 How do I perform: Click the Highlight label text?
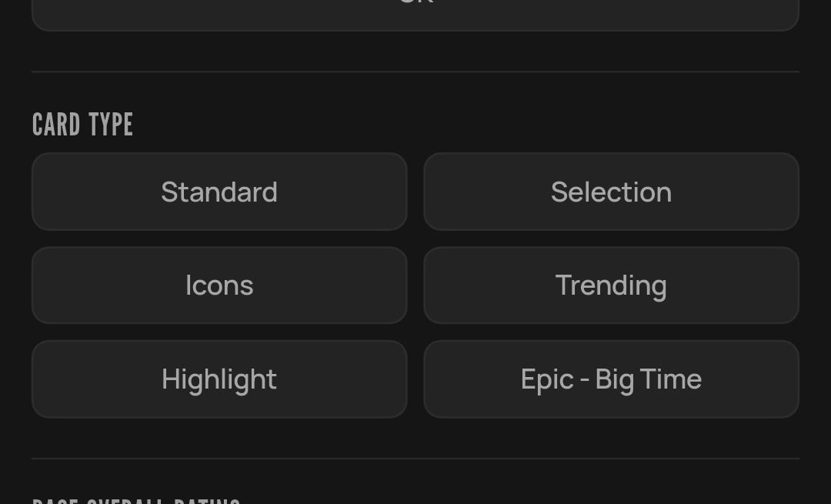219,380
